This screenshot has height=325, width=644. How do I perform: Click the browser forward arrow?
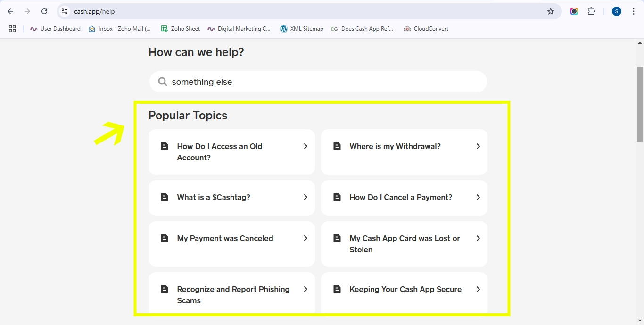click(27, 11)
